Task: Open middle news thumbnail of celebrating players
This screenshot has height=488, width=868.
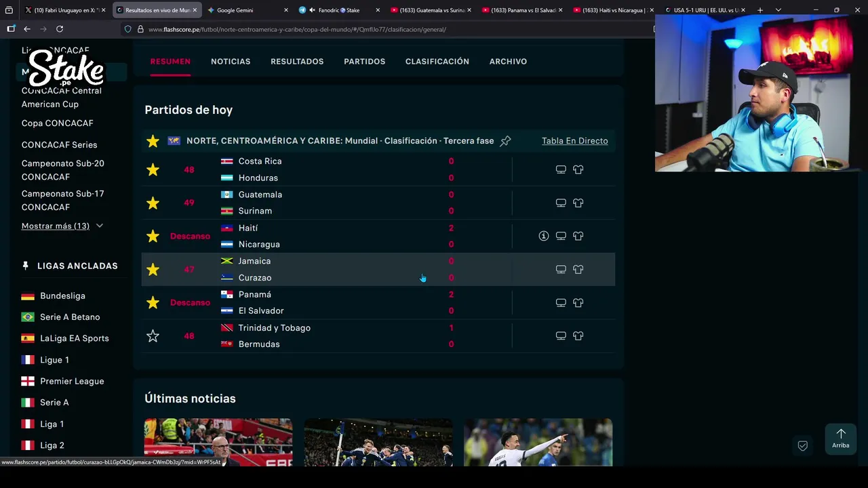Action: point(378,442)
